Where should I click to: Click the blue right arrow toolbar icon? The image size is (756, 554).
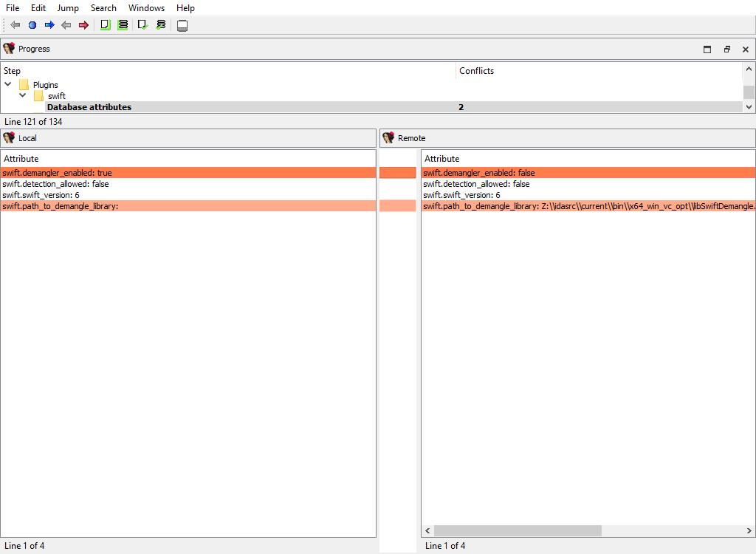pyautogui.click(x=49, y=25)
